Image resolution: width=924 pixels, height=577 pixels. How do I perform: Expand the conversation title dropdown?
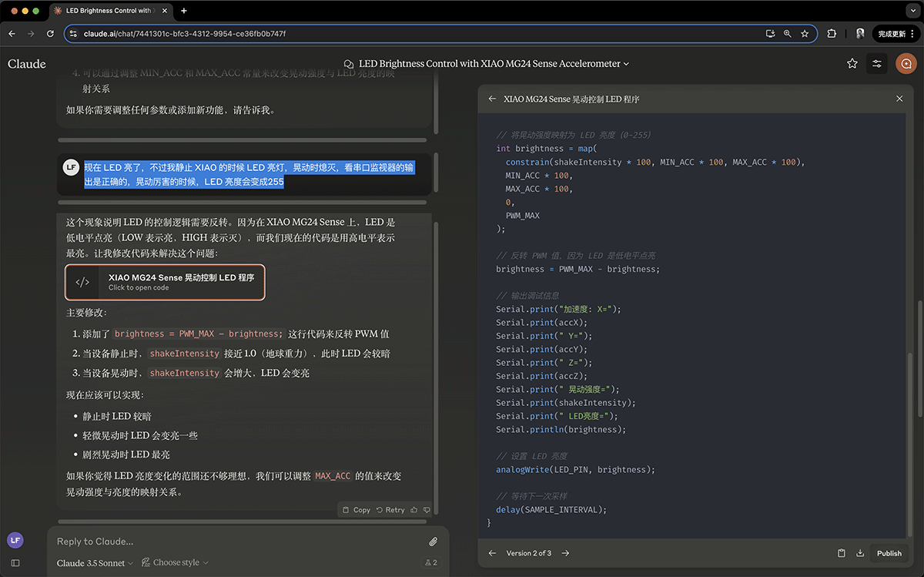[x=626, y=64]
